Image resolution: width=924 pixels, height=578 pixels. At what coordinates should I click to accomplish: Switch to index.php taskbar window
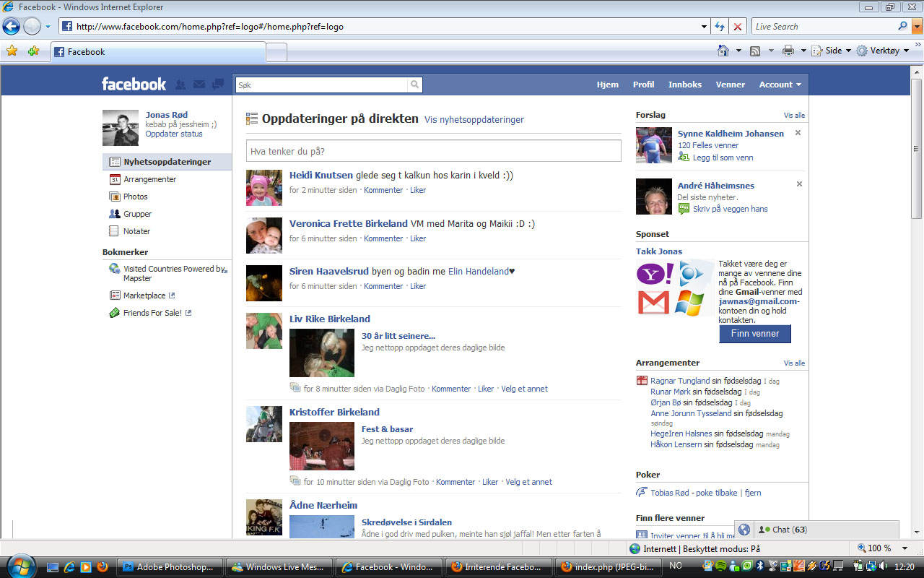click(x=609, y=567)
